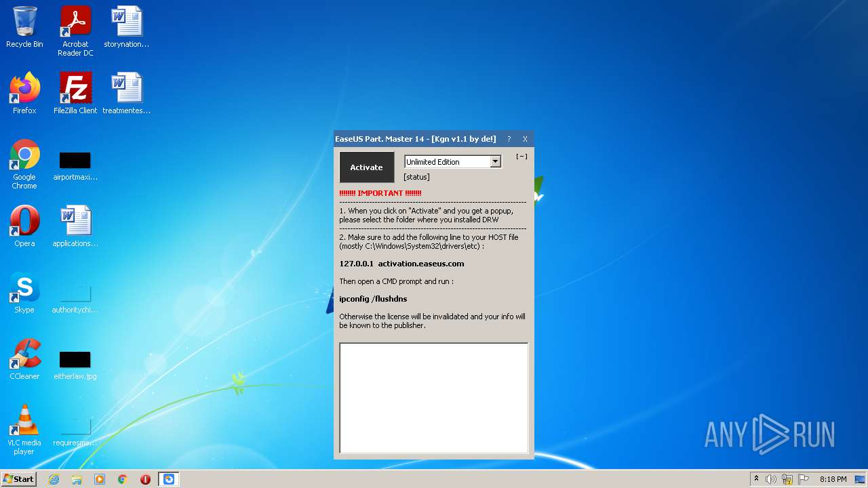Select the airportmaxi file icon
This screenshot has height=488, width=868.
tap(75, 167)
